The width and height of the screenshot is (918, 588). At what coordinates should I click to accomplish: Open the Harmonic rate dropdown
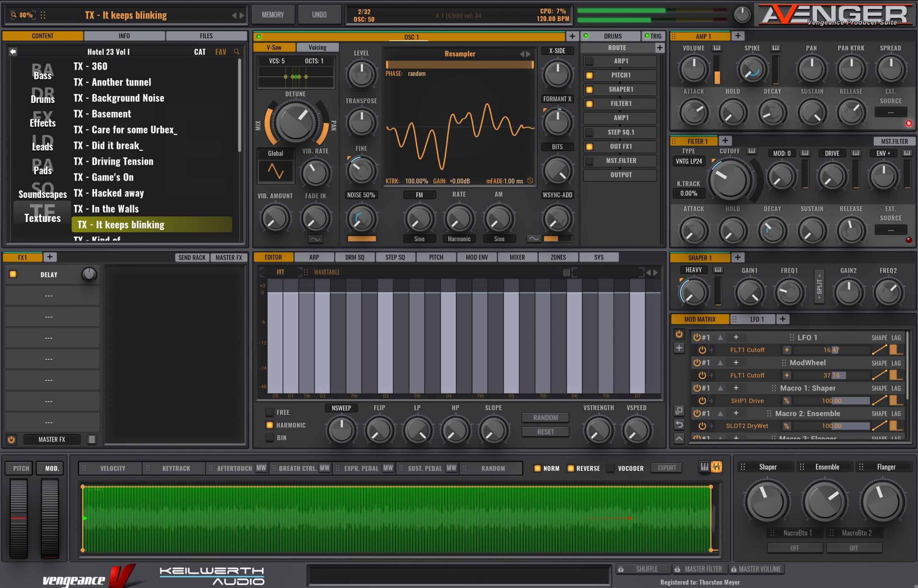pyautogui.click(x=459, y=239)
